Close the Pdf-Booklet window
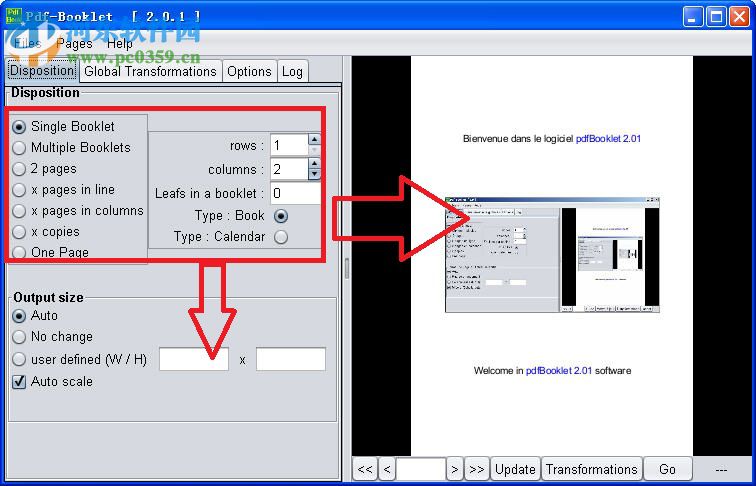Viewport: 756px width, 486px height. (x=739, y=17)
